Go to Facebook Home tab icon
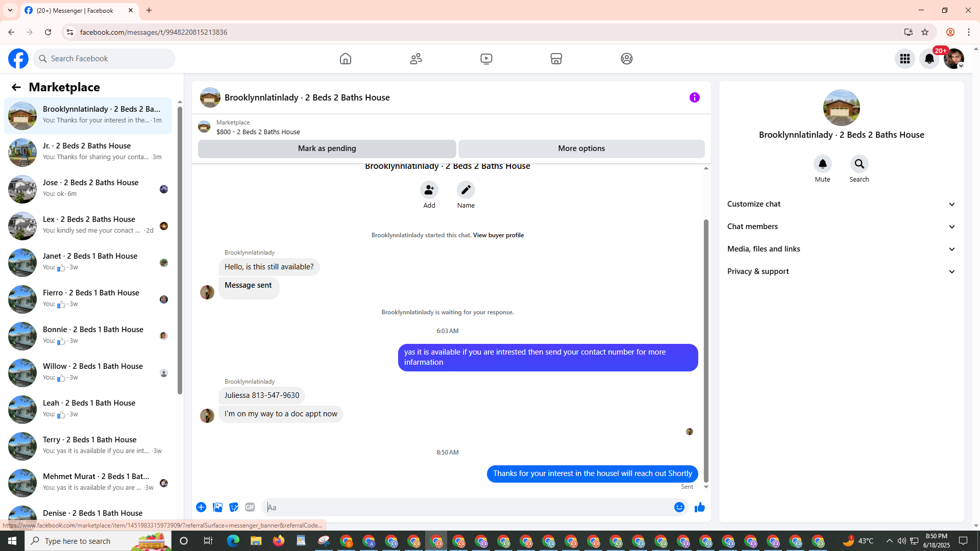The width and height of the screenshot is (980, 551). (346, 59)
